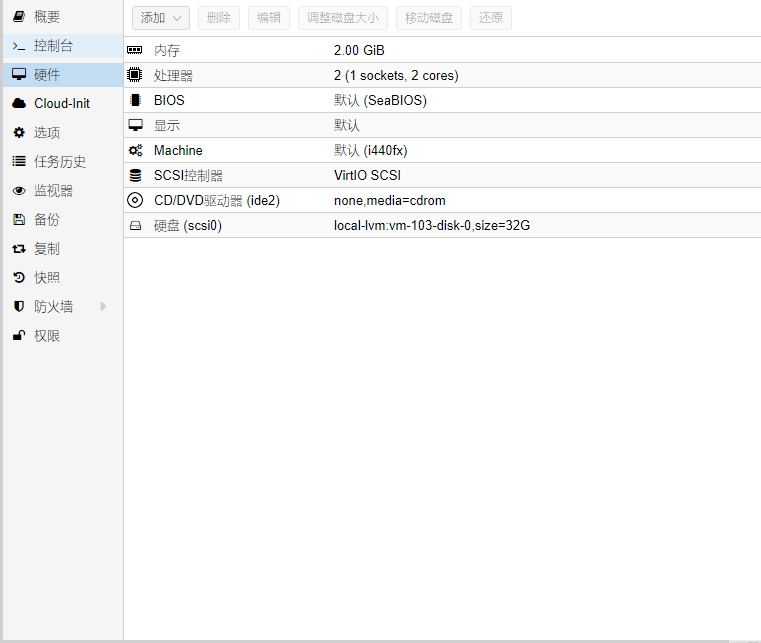Open the 复制 tab
This screenshot has width=761, height=643.
[x=63, y=248]
